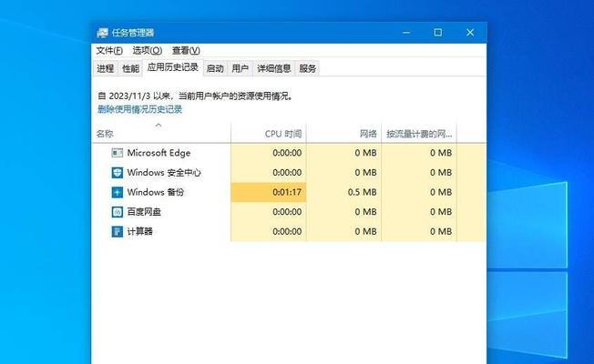Image resolution: width=594 pixels, height=364 pixels.
Task: Click the Task Manager title bar icon
Action: coord(102,33)
